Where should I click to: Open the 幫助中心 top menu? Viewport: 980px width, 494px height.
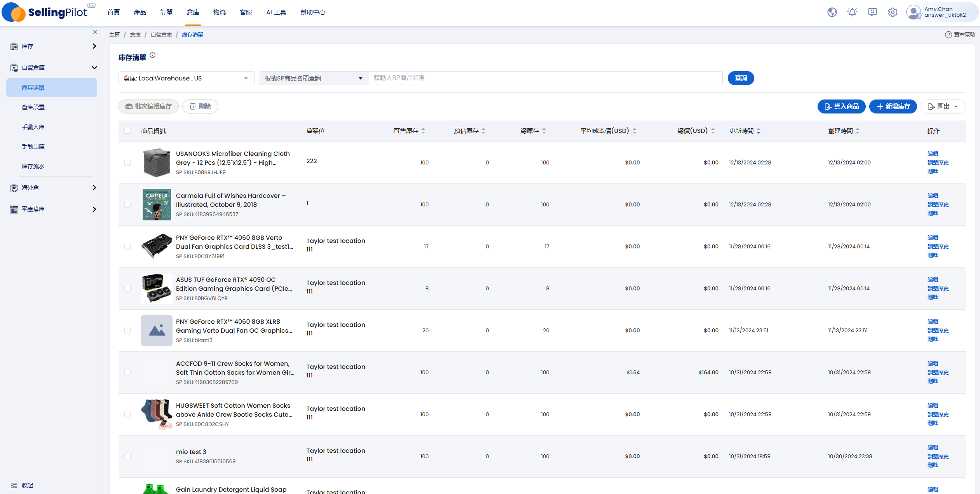click(x=313, y=12)
